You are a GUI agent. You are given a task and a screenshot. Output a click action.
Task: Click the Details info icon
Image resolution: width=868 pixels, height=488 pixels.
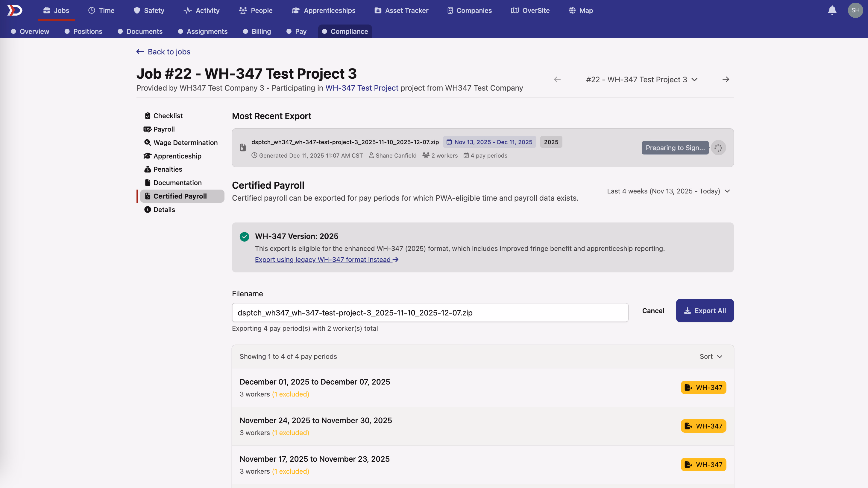tap(148, 210)
